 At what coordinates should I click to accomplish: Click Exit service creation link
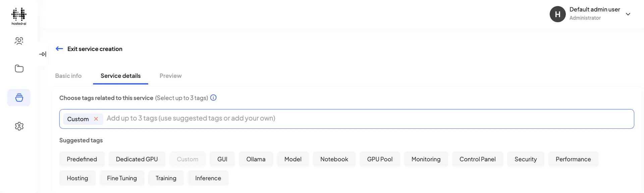tap(95, 49)
